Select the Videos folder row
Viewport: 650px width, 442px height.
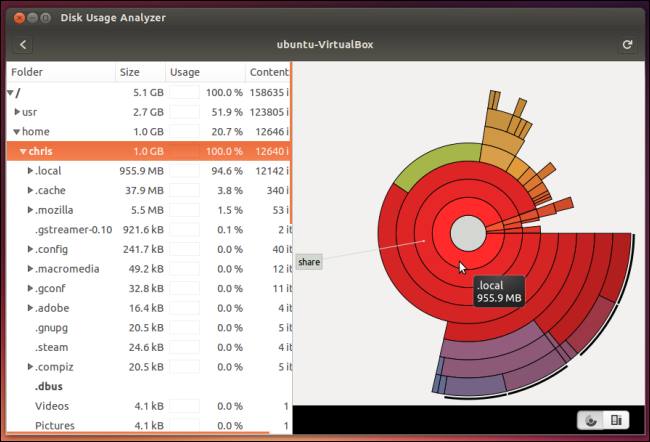[x=52, y=406]
